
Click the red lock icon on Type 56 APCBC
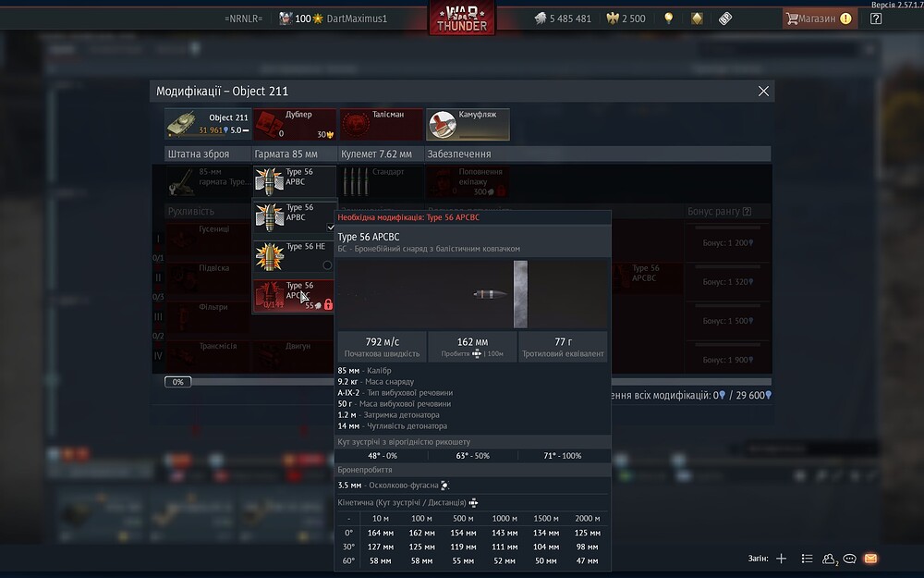(x=328, y=304)
